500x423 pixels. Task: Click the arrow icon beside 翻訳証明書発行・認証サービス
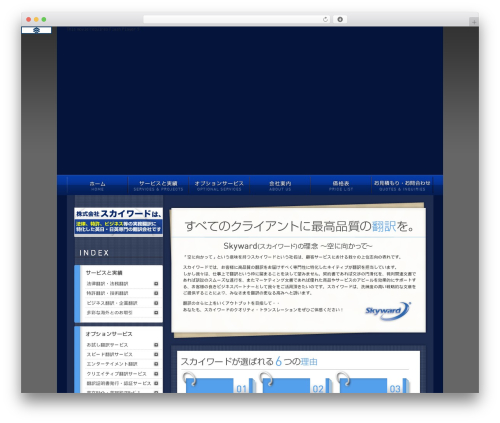click(x=156, y=383)
